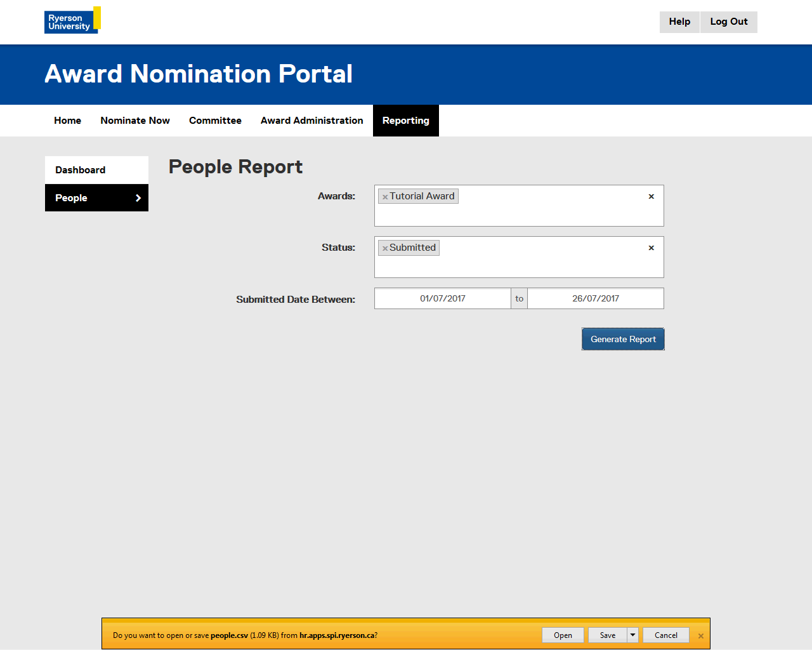This screenshot has width=812, height=650.
Task: Remove the Tutorial Award tag
Action: click(x=385, y=197)
